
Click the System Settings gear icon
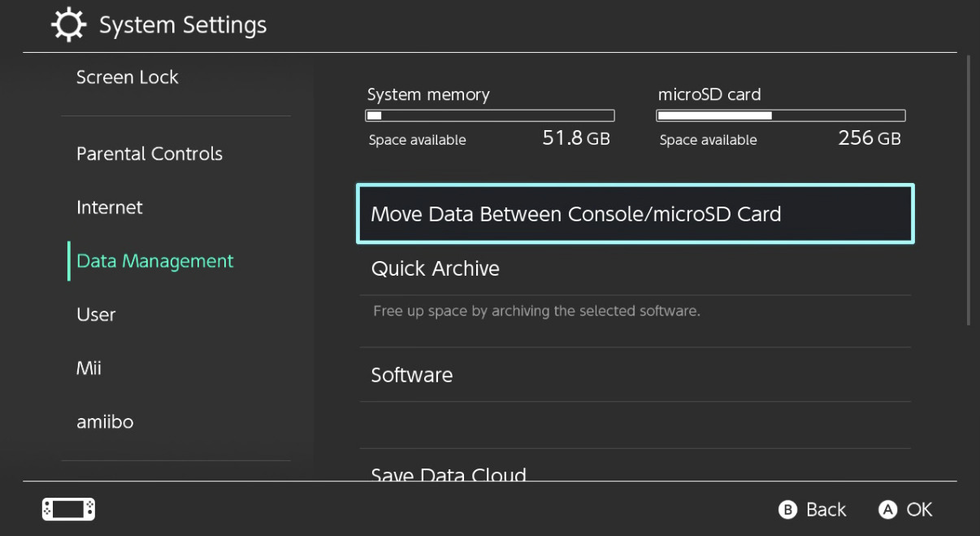point(68,26)
